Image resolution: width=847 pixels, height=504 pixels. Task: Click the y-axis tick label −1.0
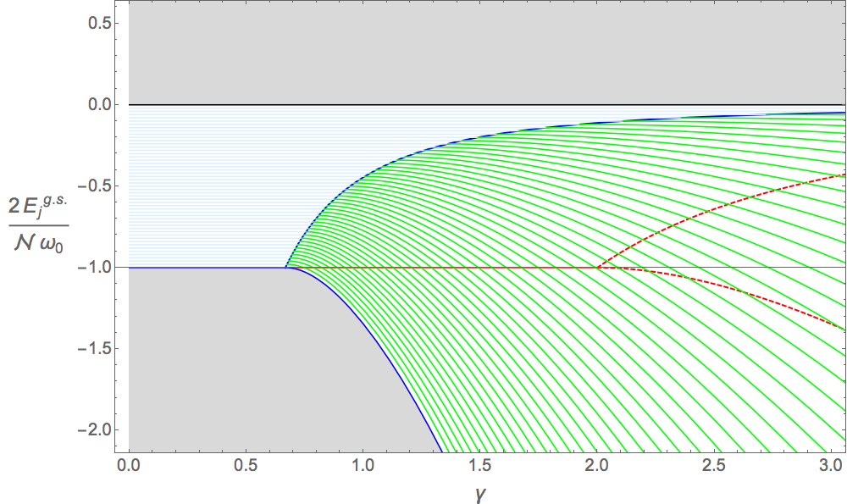pos(94,268)
